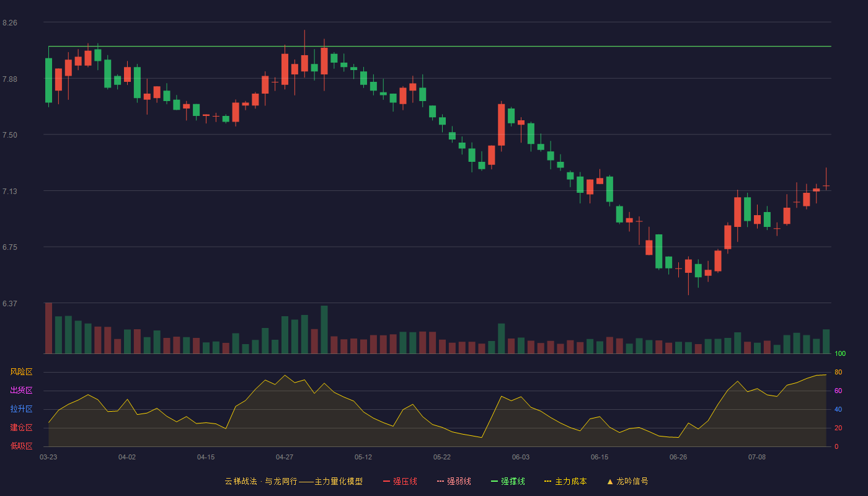Toggle the 强弱线 legend entry
The width and height of the screenshot is (868, 496).
454,481
